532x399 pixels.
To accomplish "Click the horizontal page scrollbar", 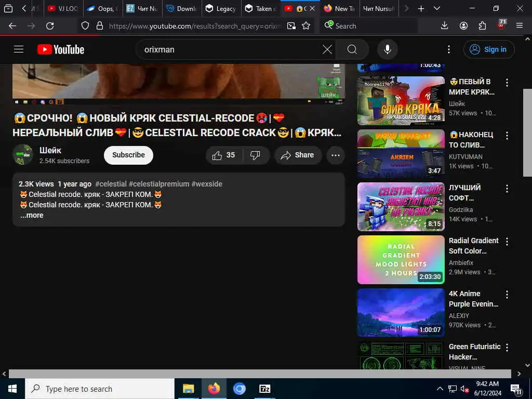I will coord(260,374).
